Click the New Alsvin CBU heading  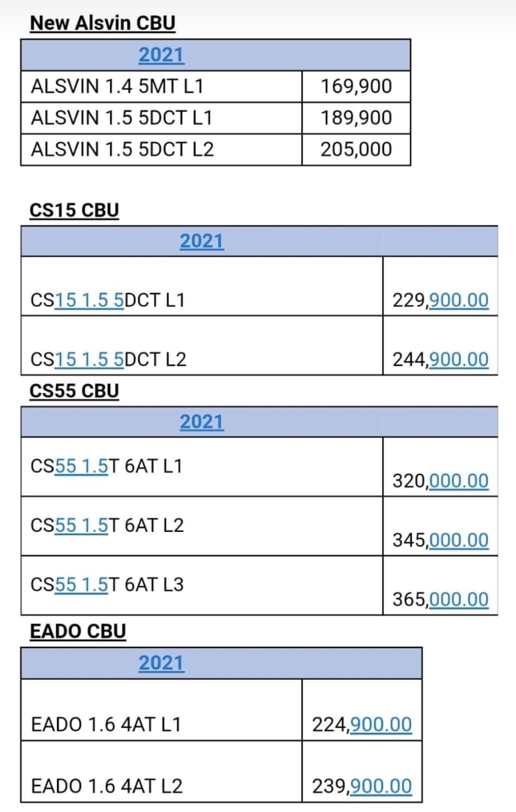click(x=103, y=23)
